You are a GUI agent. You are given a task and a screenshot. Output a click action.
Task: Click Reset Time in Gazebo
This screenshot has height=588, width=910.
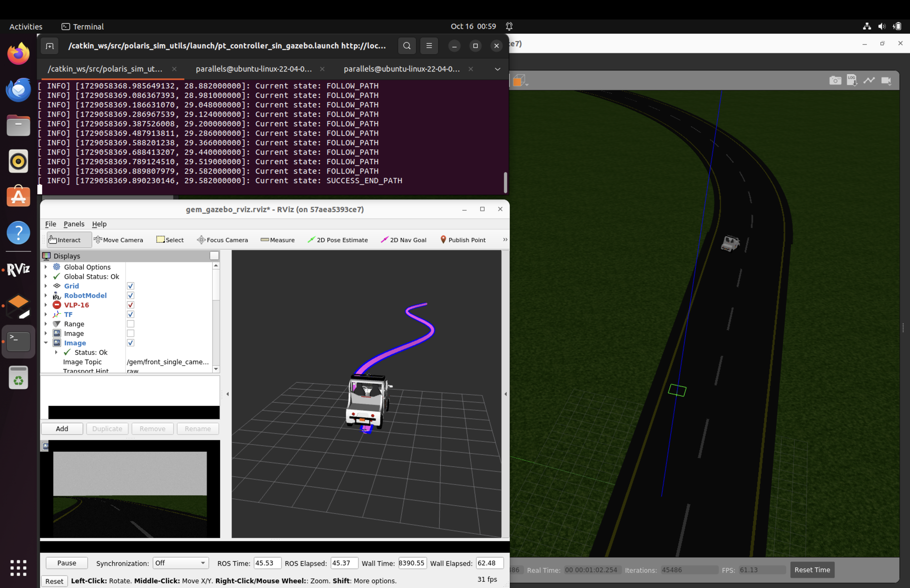click(x=812, y=570)
